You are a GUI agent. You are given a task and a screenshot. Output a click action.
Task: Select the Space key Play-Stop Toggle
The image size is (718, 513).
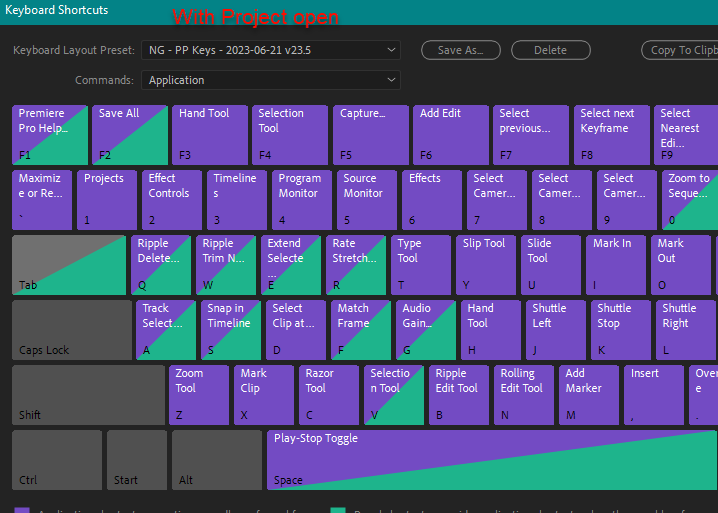(x=493, y=460)
